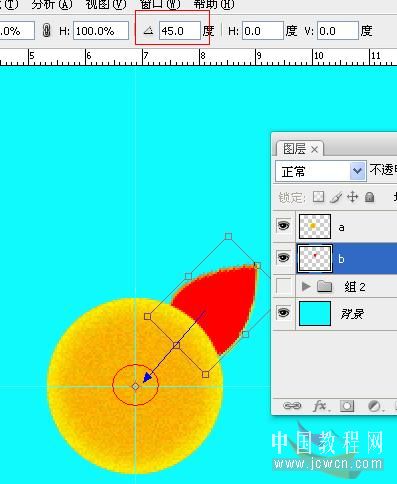Image resolution: width=397 pixels, height=484 pixels.
Task: Show the 組 2 group visibility
Action: pos(283,286)
